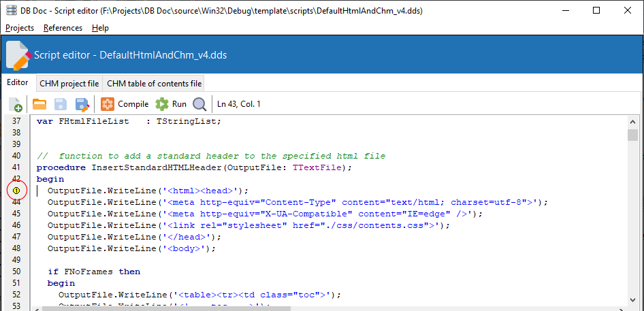
Task: Compile the script
Action: 125,104
